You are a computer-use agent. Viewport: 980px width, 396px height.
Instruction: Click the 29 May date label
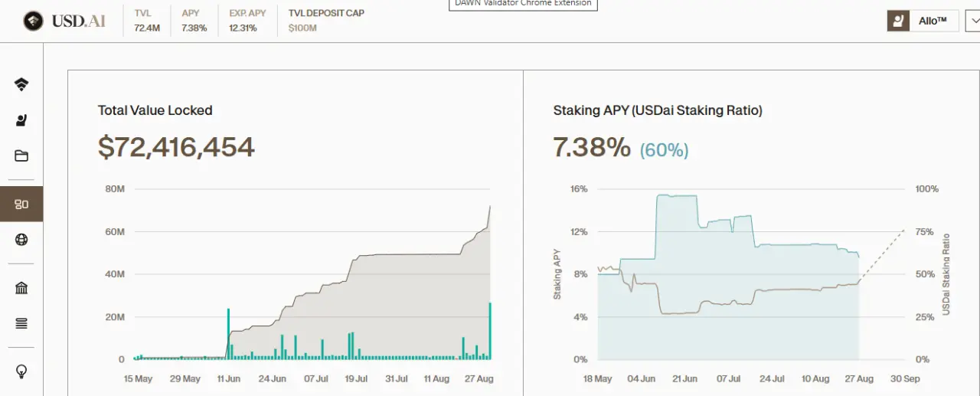pos(185,378)
